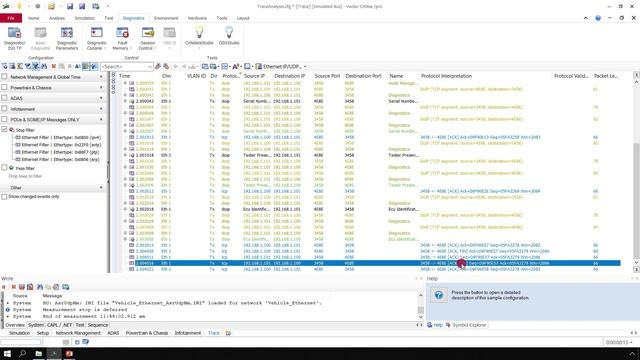Image resolution: width=640 pixels, height=360 pixels.
Task: Toggle ADAS filter checkbox
Action: [4, 98]
